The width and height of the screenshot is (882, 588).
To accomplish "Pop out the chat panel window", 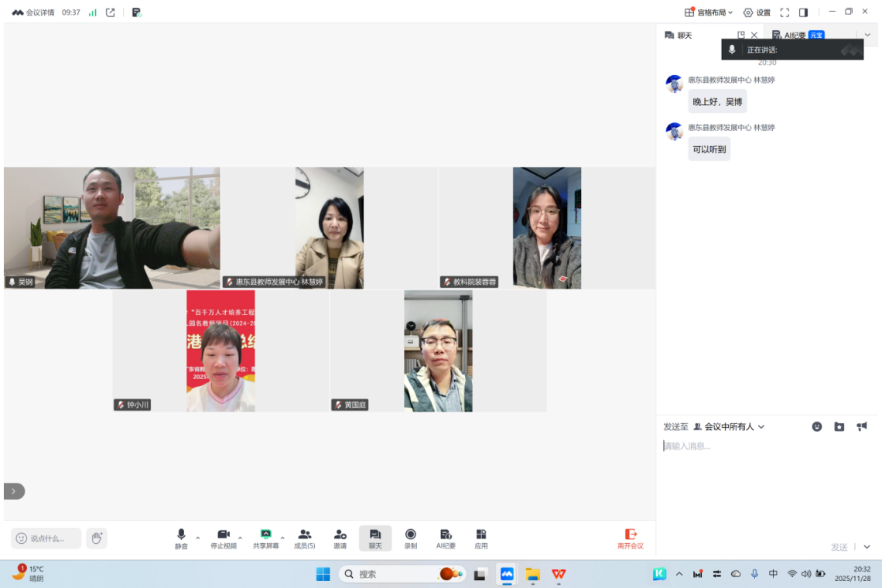I will tap(740, 35).
